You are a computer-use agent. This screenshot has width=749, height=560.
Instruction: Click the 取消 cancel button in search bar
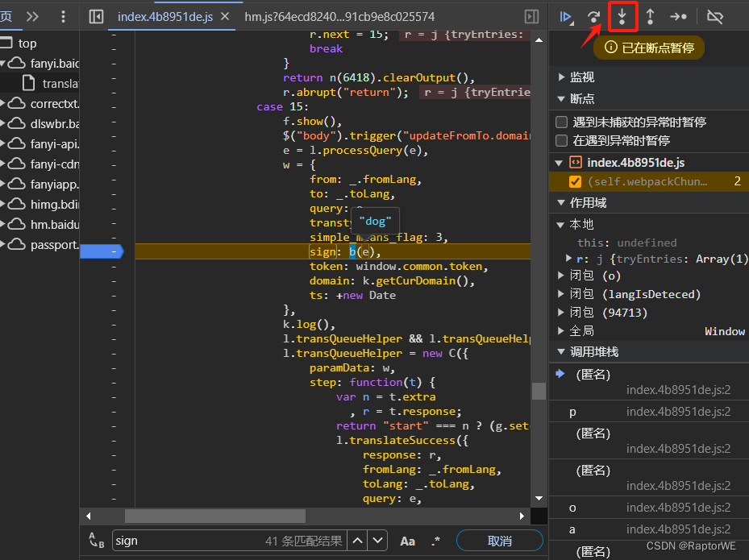click(x=499, y=541)
